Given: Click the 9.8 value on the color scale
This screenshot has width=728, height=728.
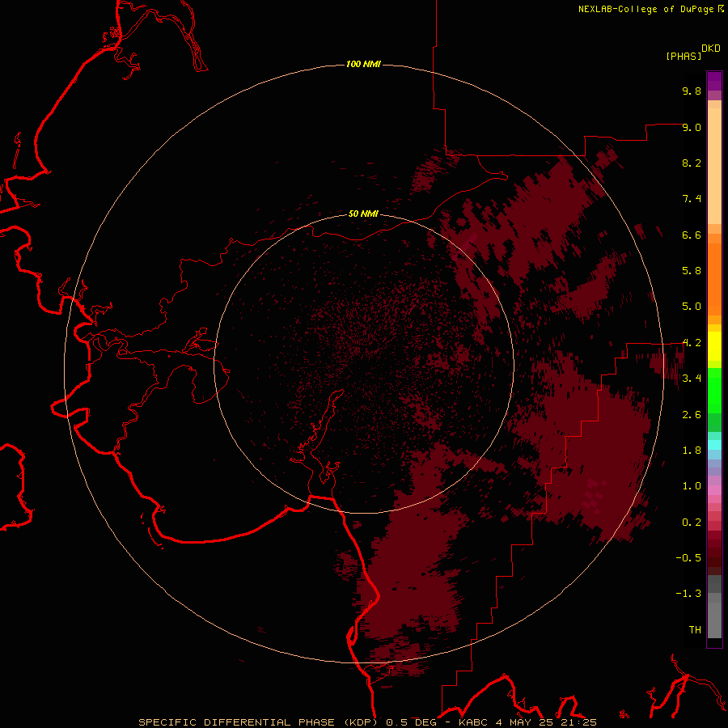Looking at the screenshot, I should pyautogui.click(x=692, y=91).
